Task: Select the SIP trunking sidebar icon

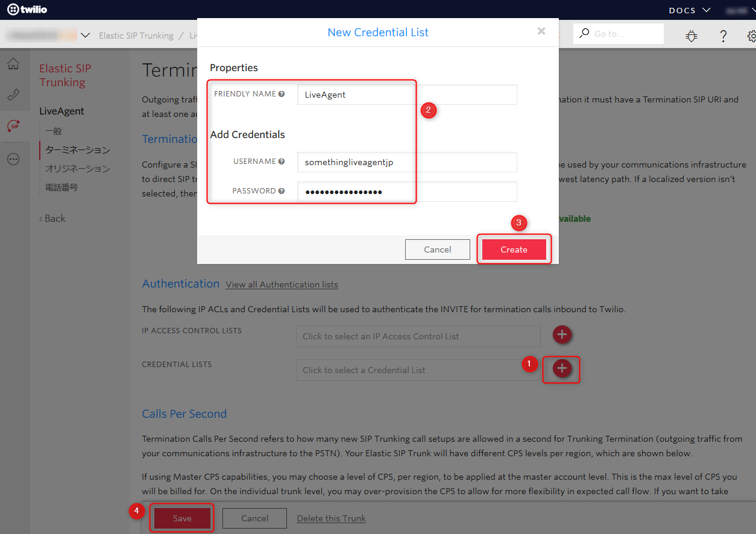Action: point(13,127)
